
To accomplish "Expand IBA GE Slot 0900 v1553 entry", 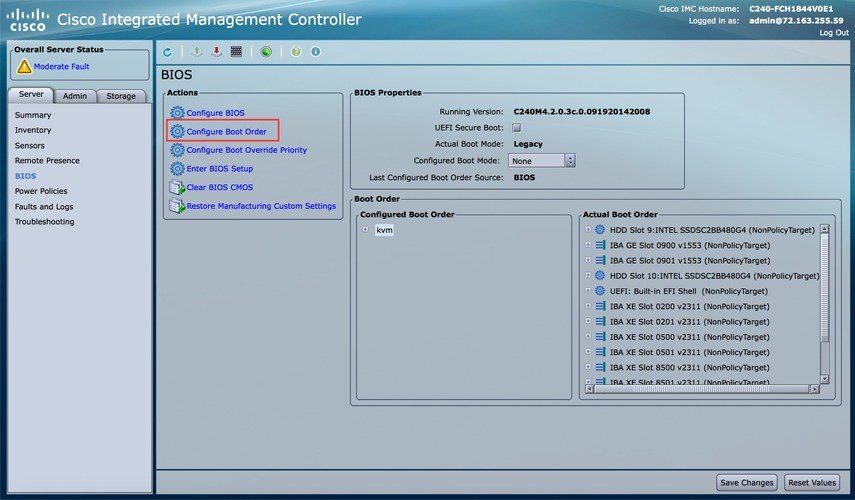I will pyautogui.click(x=588, y=245).
